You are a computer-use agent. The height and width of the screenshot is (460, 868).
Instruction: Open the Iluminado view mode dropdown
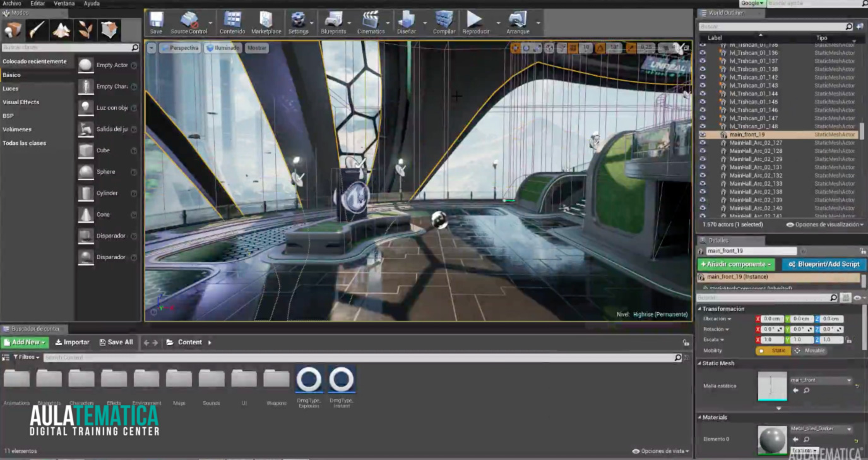click(223, 48)
